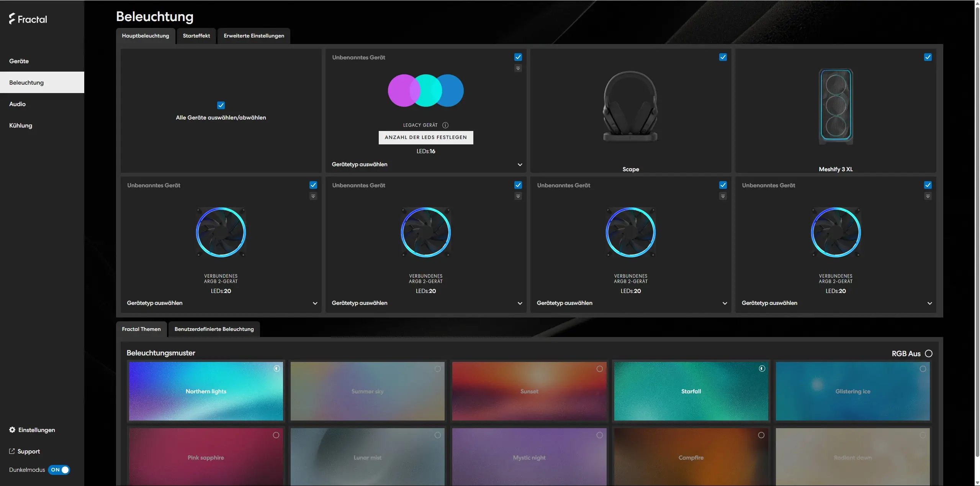Switch off the Dunkelmodus toggle
980x486 pixels.
click(59, 470)
